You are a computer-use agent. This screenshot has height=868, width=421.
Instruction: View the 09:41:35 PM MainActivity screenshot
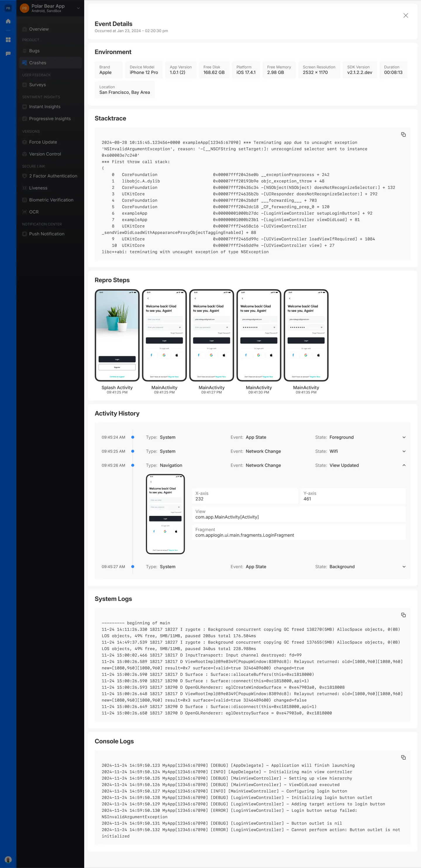306,335
